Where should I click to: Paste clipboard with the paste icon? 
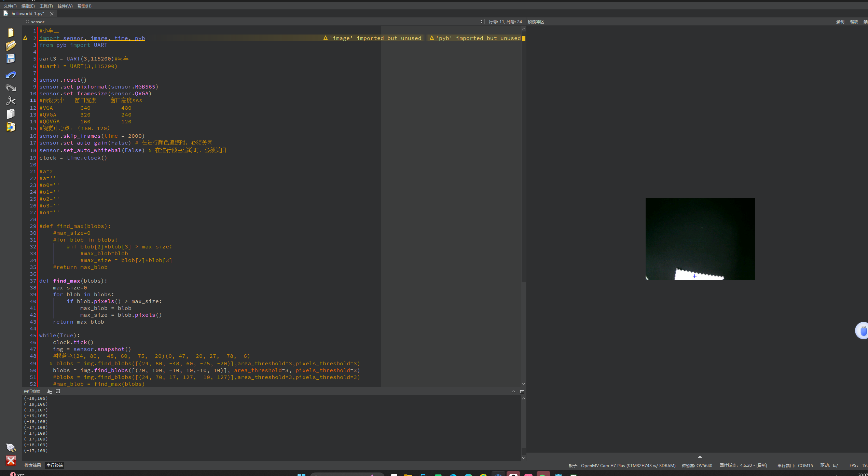[x=11, y=127]
